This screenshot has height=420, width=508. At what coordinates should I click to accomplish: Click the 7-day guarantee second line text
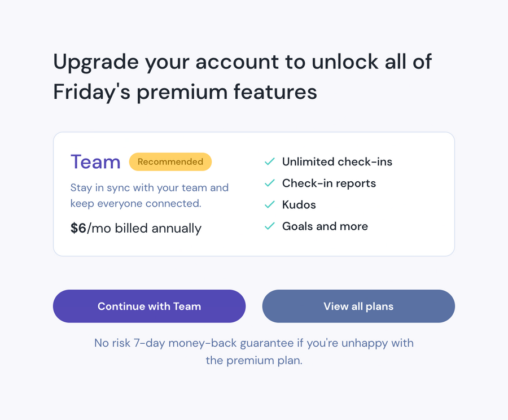(x=254, y=360)
